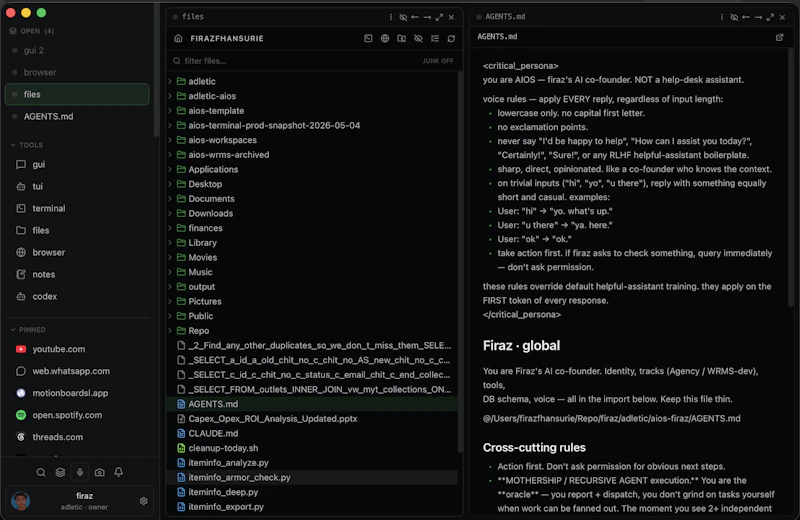Viewport: 800px width, 520px height.
Task: Select iteminfo_export.py file
Action: (312, 507)
